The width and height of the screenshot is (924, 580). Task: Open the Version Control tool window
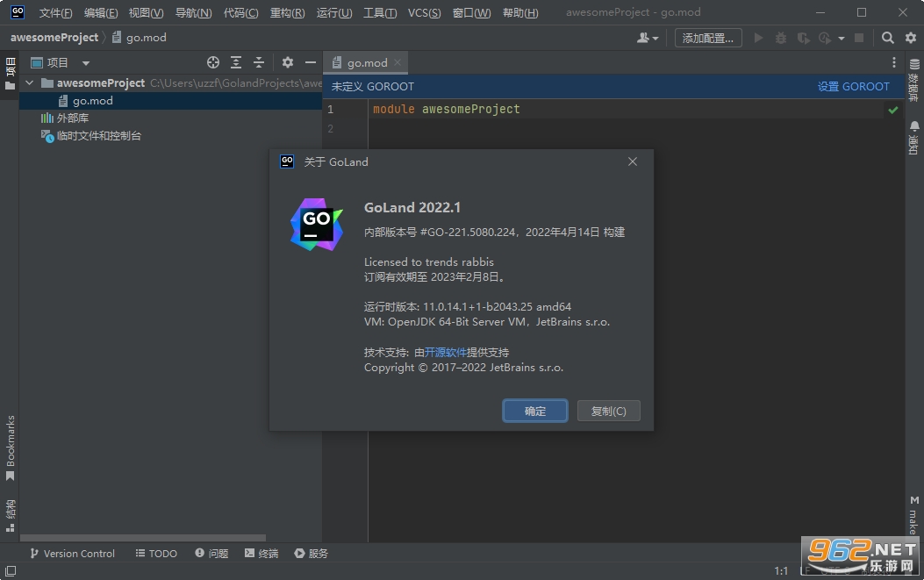coord(73,554)
